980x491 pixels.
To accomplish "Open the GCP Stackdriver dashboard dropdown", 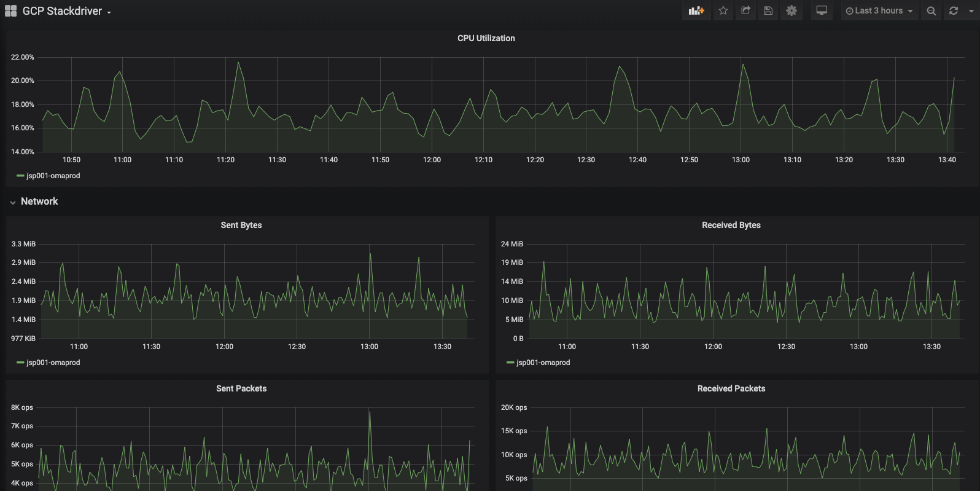I will (67, 11).
